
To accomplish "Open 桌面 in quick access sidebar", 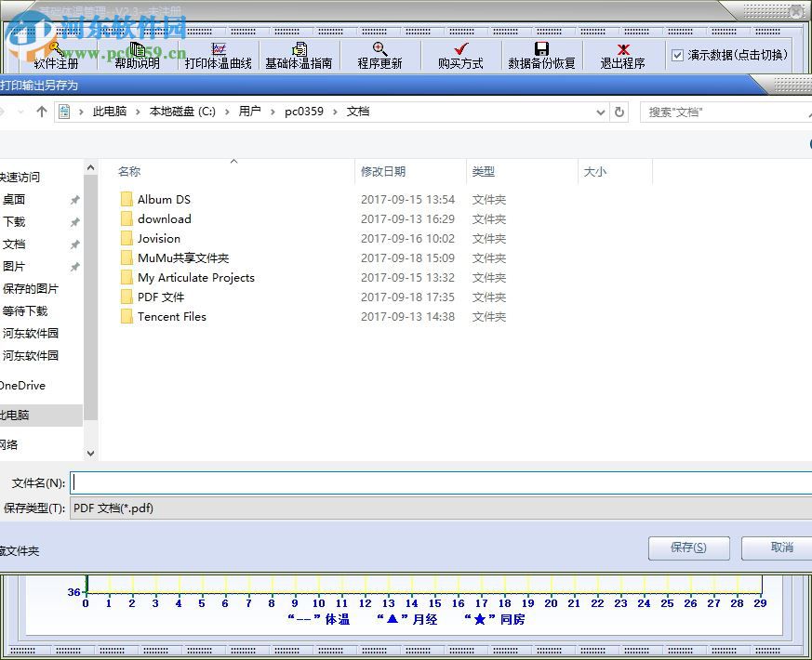I will pos(14,199).
